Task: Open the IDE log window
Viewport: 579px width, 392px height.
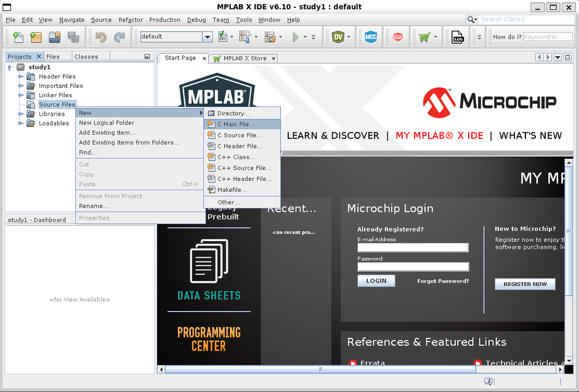Action: point(456,36)
